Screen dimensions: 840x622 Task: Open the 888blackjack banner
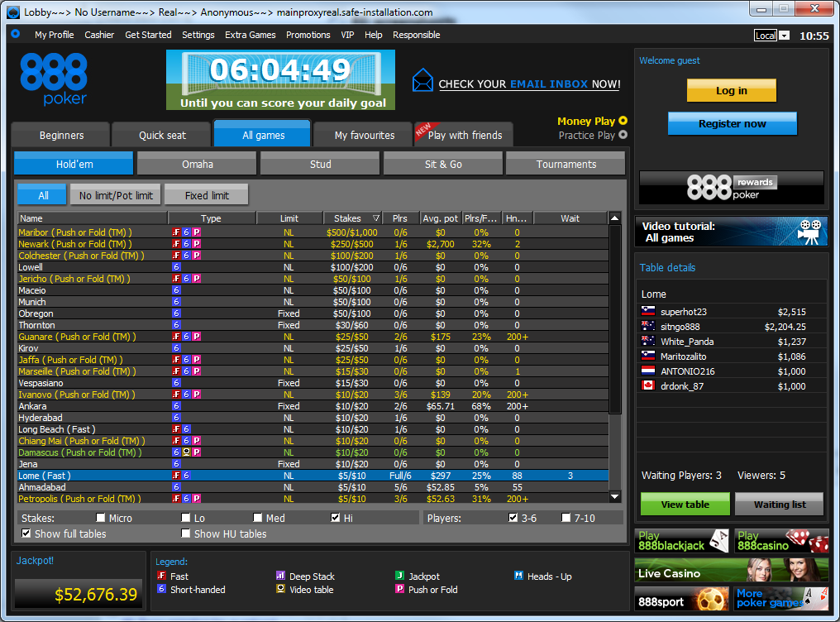tap(681, 541)
